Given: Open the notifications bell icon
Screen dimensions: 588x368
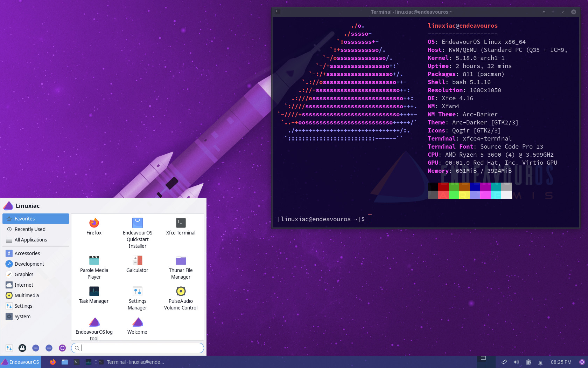Looking at the screenshot, I should (x=540, y=362).
